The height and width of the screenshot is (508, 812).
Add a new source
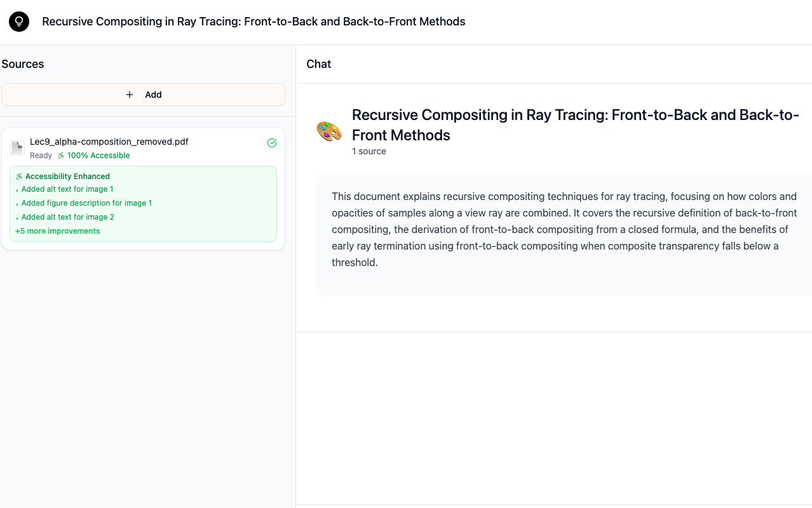[x=143, y=95]
